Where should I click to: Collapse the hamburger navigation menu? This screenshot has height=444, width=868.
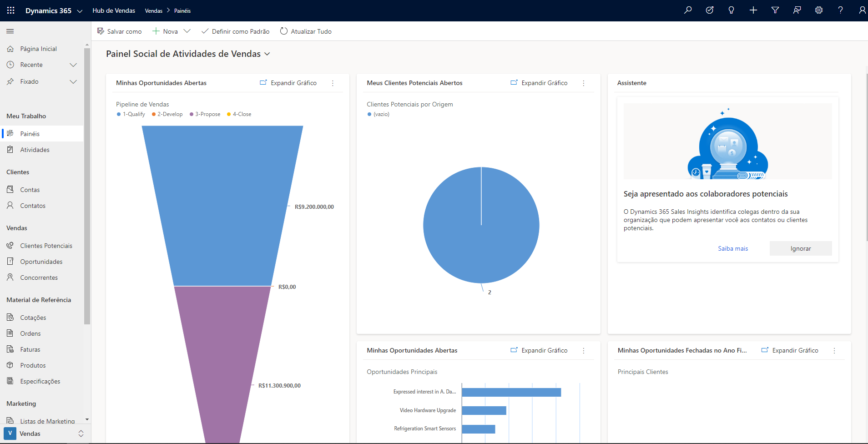click(x=10, y=31)
